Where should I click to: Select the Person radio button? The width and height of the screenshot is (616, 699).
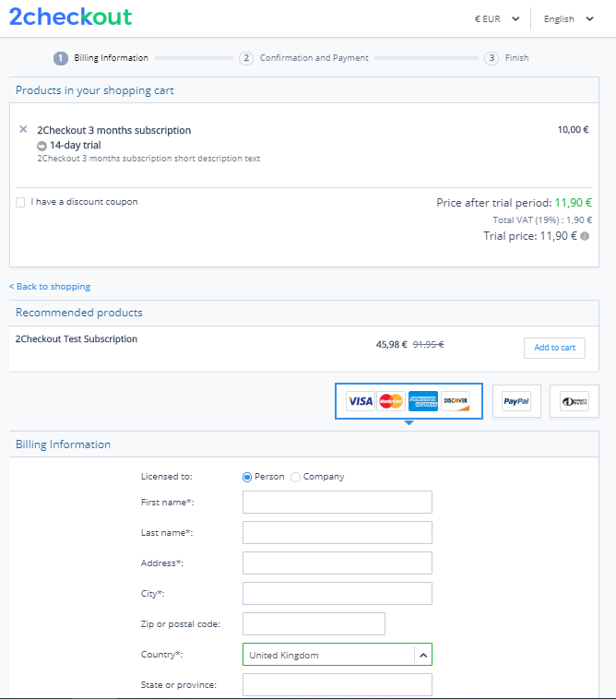coord(247,477)
